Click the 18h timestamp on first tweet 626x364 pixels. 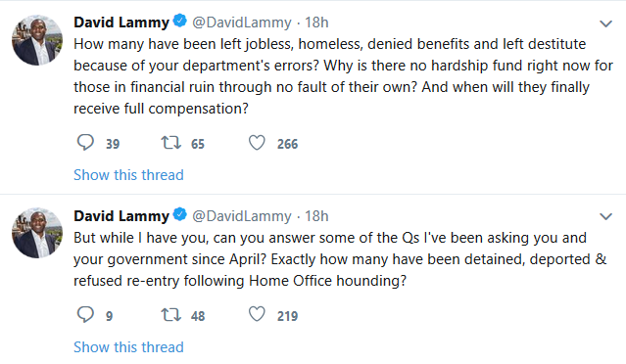316,23
